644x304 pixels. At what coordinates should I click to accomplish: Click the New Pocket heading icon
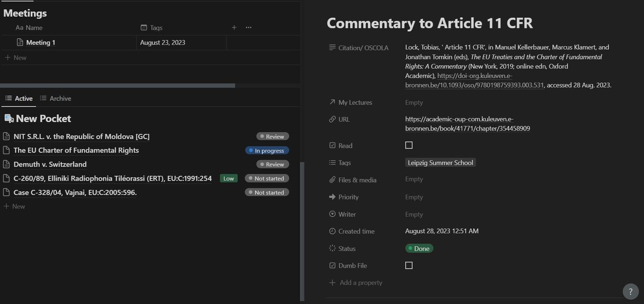tap(9, 118)
